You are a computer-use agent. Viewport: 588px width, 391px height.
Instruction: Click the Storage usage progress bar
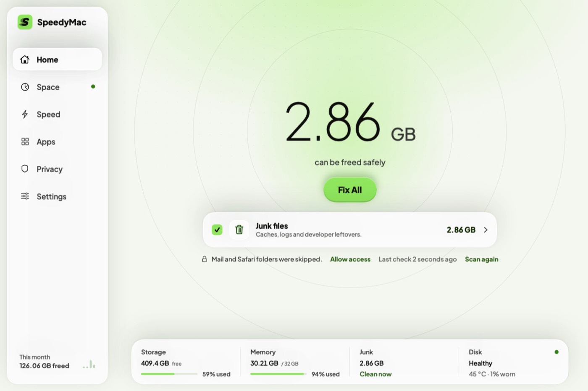169,374
